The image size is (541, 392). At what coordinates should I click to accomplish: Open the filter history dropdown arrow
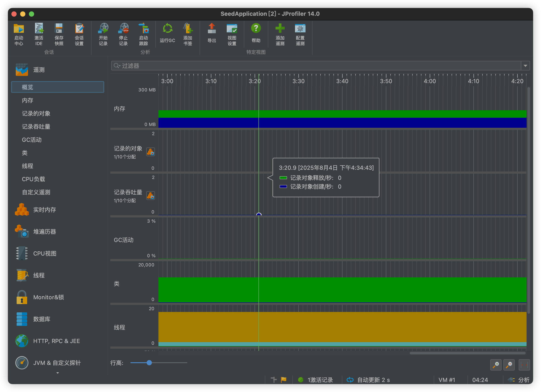click(525, 66)
